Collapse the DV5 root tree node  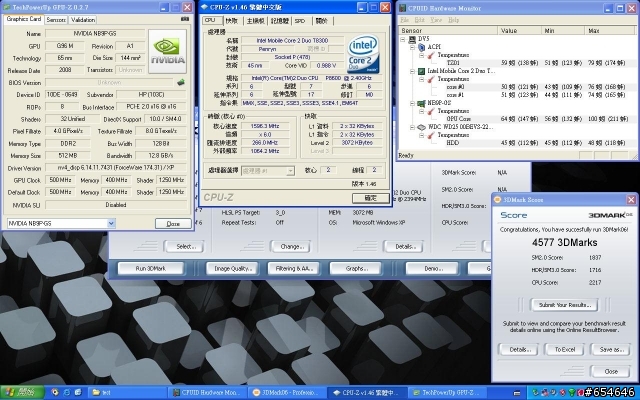(403, 40)
